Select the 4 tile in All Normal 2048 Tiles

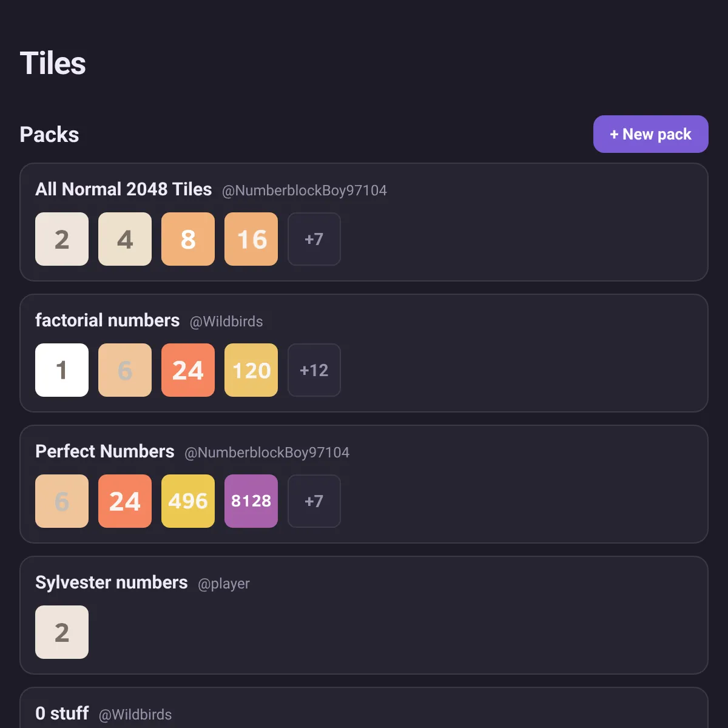pyautogui.click(x=125, y=239)
